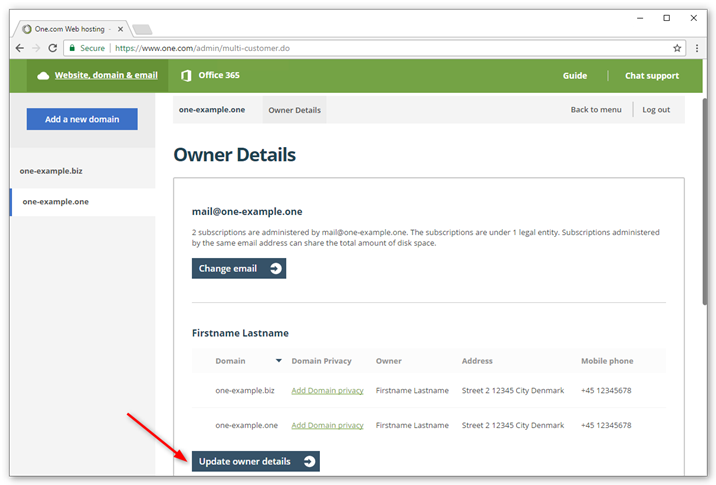716x485 pixels.
Task: Click the page vertical scrollbar
Action: tap(705, 201)
